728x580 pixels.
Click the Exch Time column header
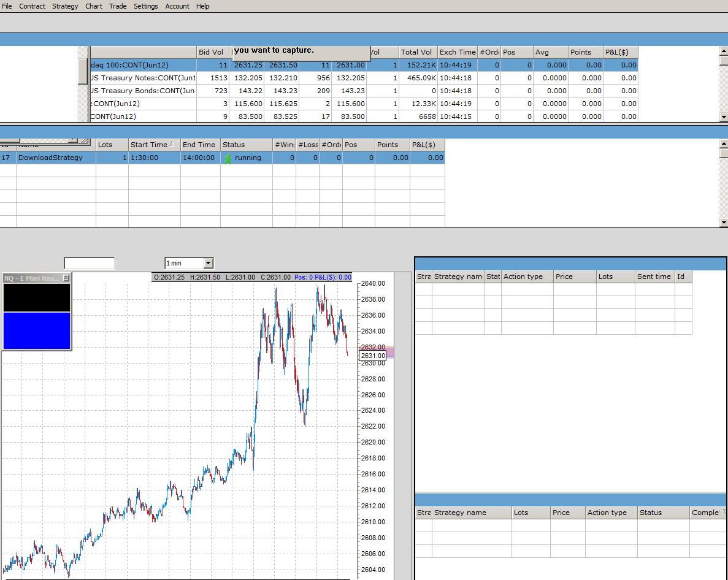pos(458,52)
